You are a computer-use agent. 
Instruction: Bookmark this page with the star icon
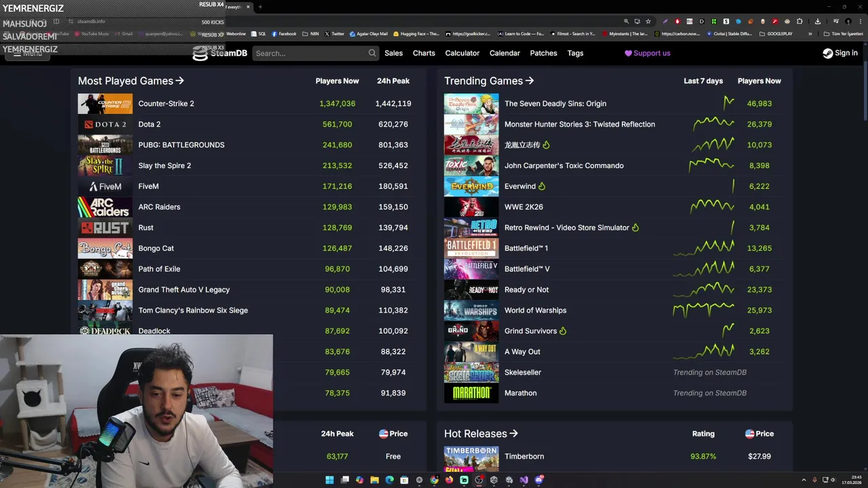[x=648, y=21]
